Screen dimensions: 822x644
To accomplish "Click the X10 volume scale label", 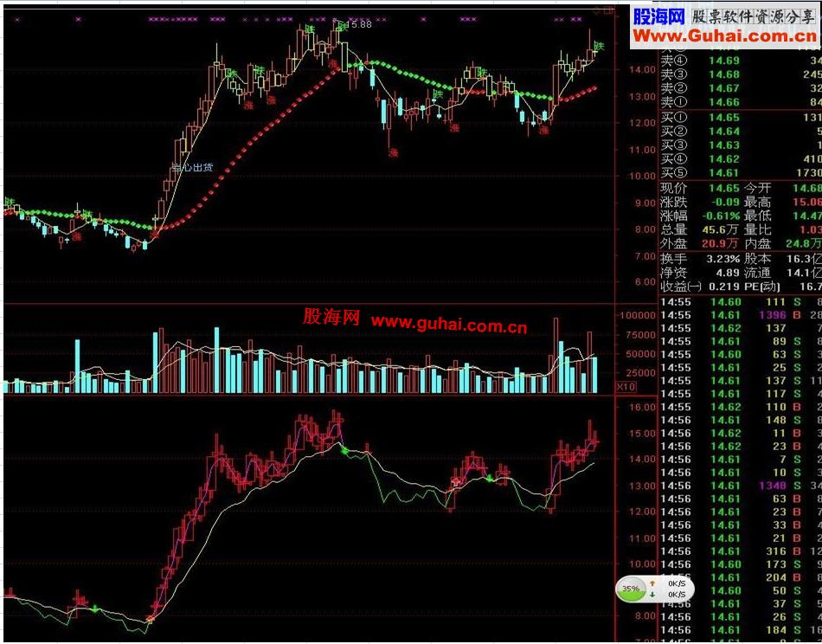I will pos(626,387).
